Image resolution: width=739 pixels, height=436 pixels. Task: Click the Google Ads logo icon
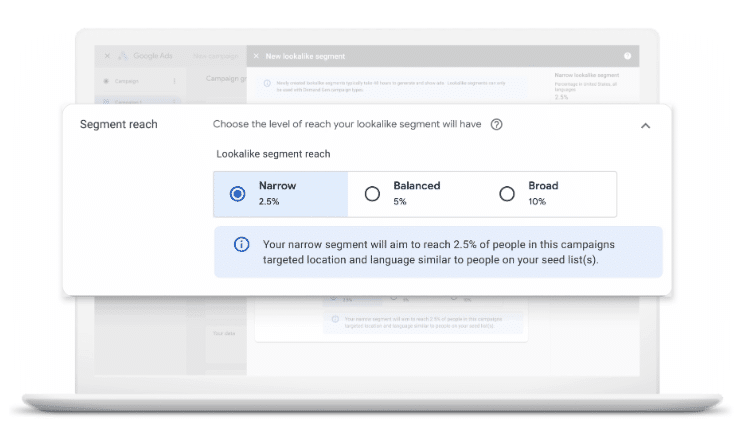[123, 56]
